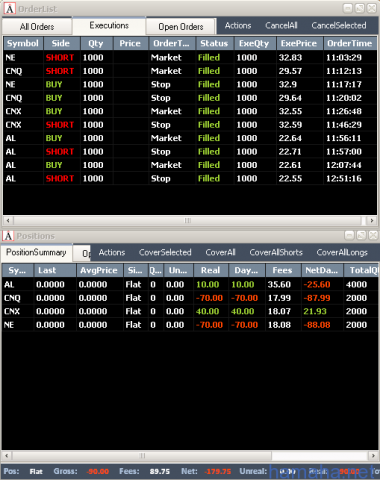This screenshot has width=380, height=480.
Task: Click the Net -179.75 status bar value
Action: pyautogui.click(x=218, y=472)
